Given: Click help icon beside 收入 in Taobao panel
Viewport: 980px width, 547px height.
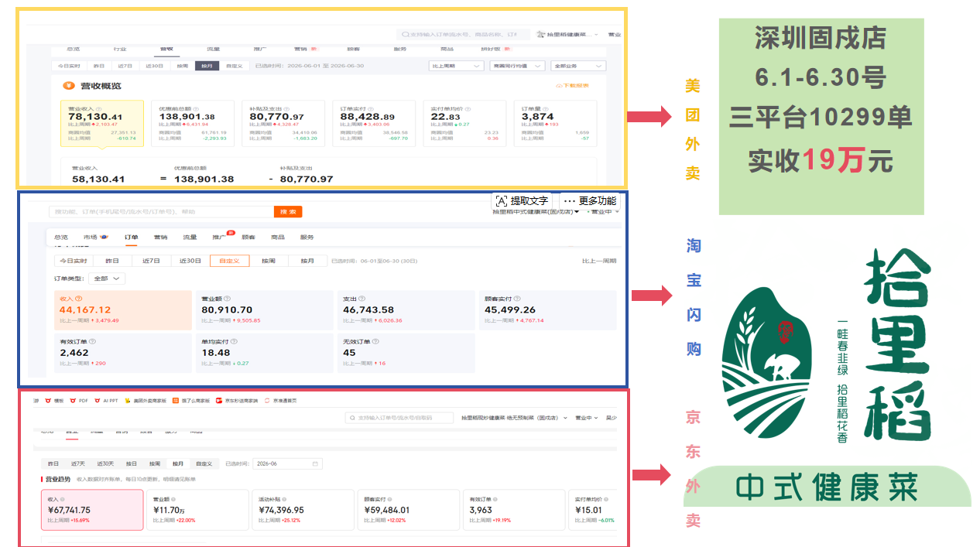Looking at the screenshot, I should [79, 299].
